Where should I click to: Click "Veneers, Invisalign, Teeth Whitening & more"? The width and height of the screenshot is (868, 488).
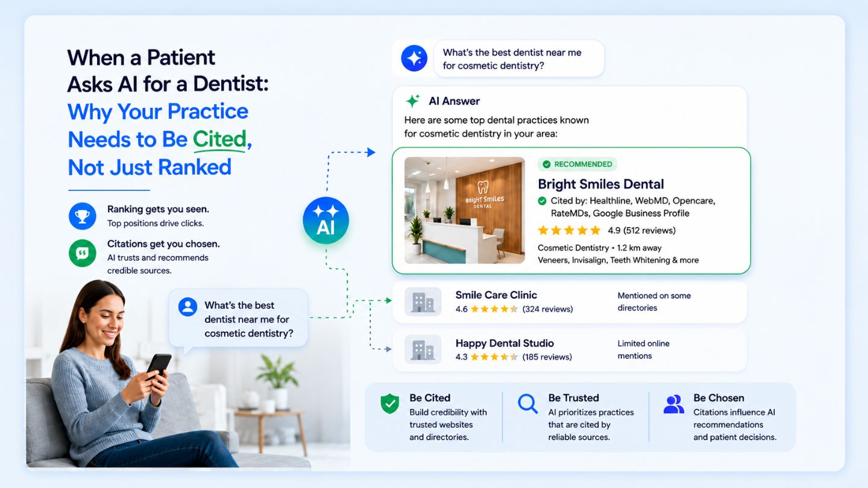[x=618, y=260]
